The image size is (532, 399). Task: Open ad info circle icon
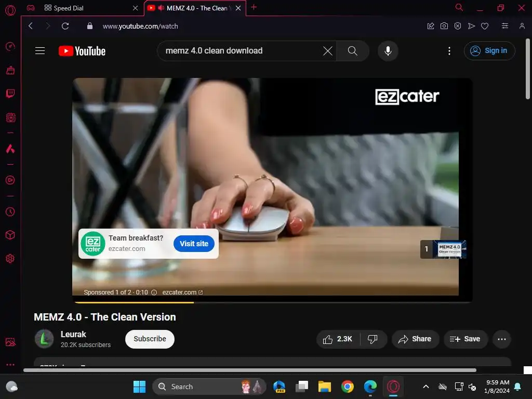[x=154, y=292]
